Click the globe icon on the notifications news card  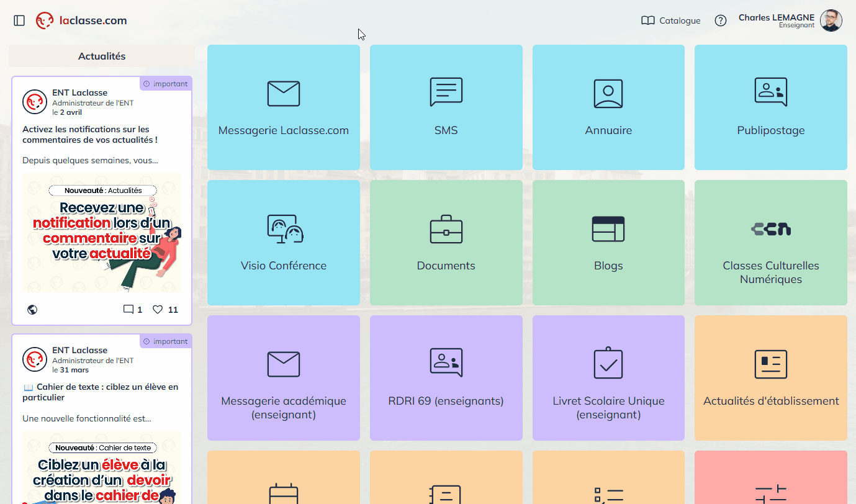point(32,310)
